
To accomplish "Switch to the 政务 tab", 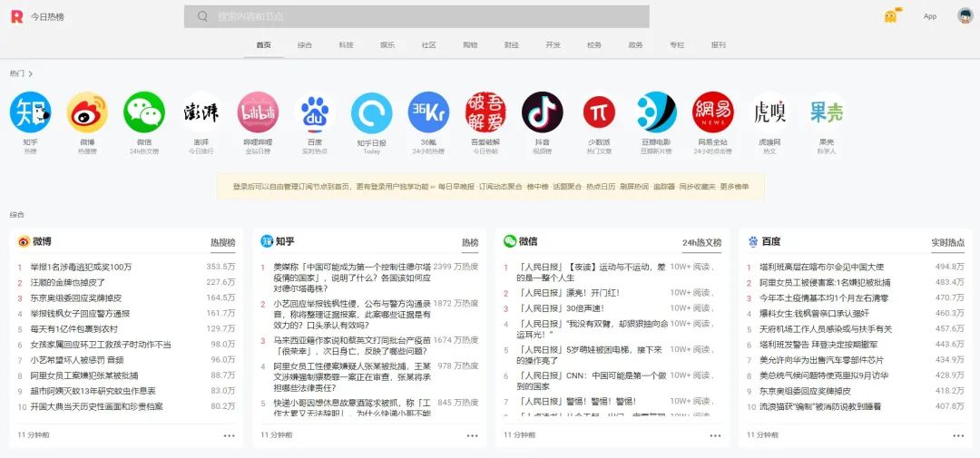I will 635,45.
